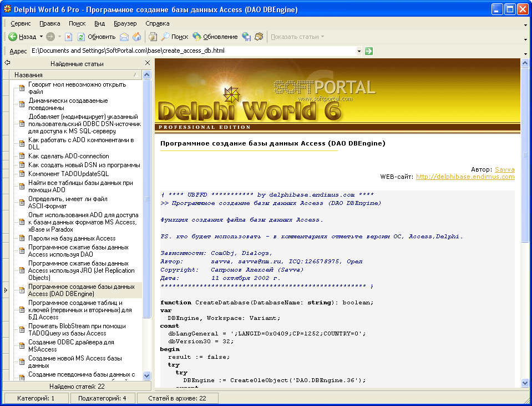
Task: Open the Вид menu
Action: point(99,23)
